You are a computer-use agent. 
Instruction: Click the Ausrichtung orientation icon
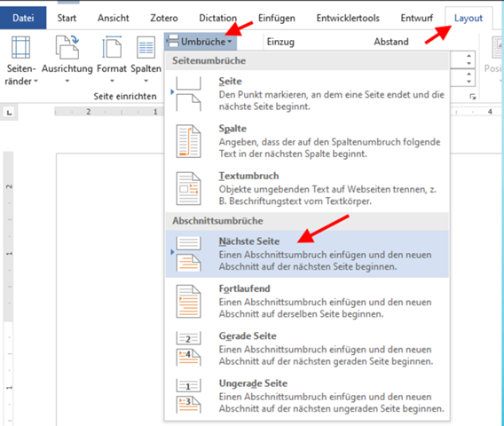coord(67,48)
